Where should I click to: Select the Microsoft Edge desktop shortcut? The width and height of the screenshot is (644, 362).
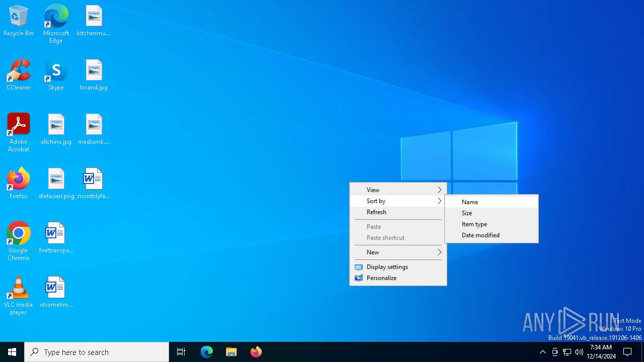(x=56, y=24)
